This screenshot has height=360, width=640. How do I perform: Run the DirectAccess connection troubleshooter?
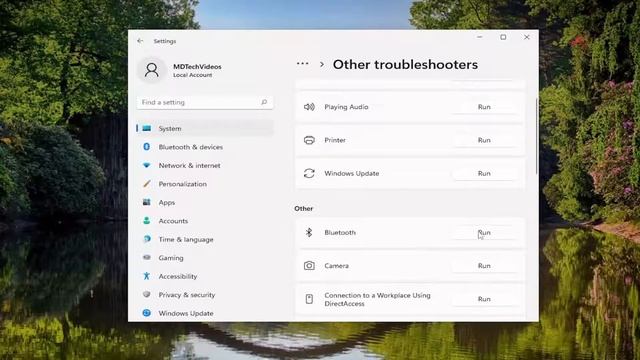tap(484, 299)
